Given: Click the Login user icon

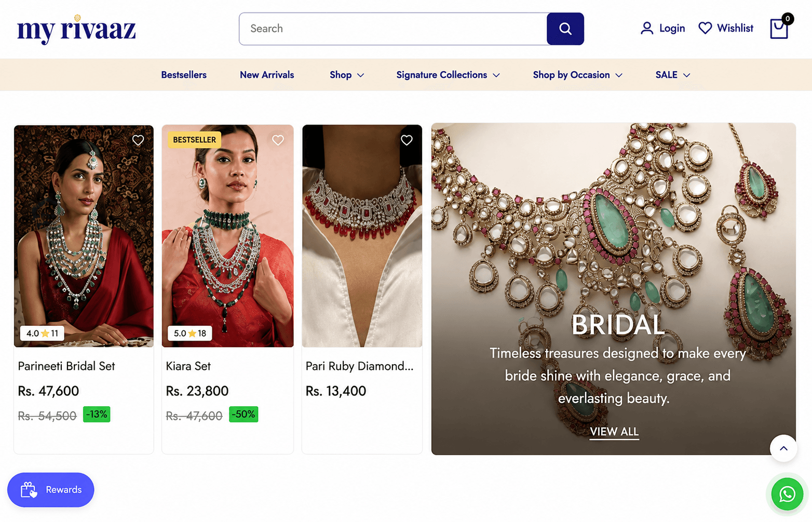Looking at the screenshot, I should 646,28.
